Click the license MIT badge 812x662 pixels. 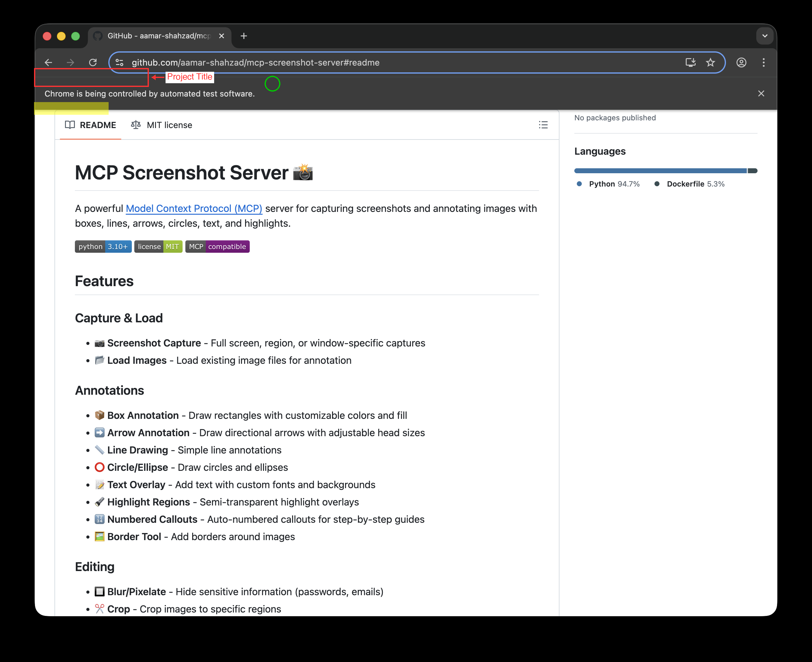158,247
